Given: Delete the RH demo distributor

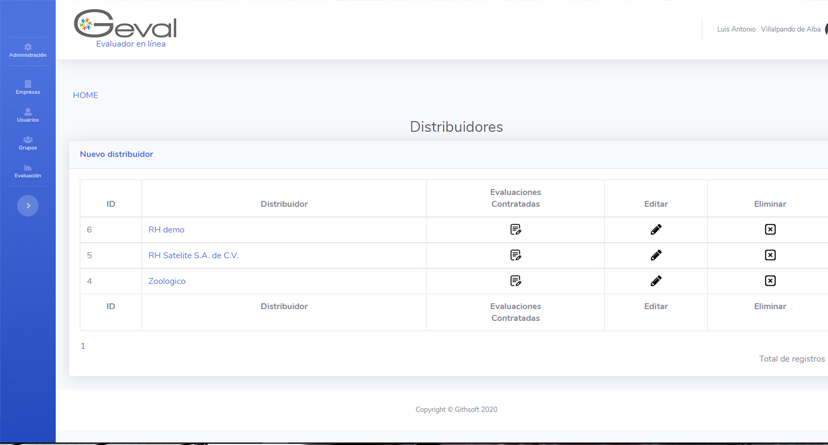Looking at the screenshot, I should point(770,230).
